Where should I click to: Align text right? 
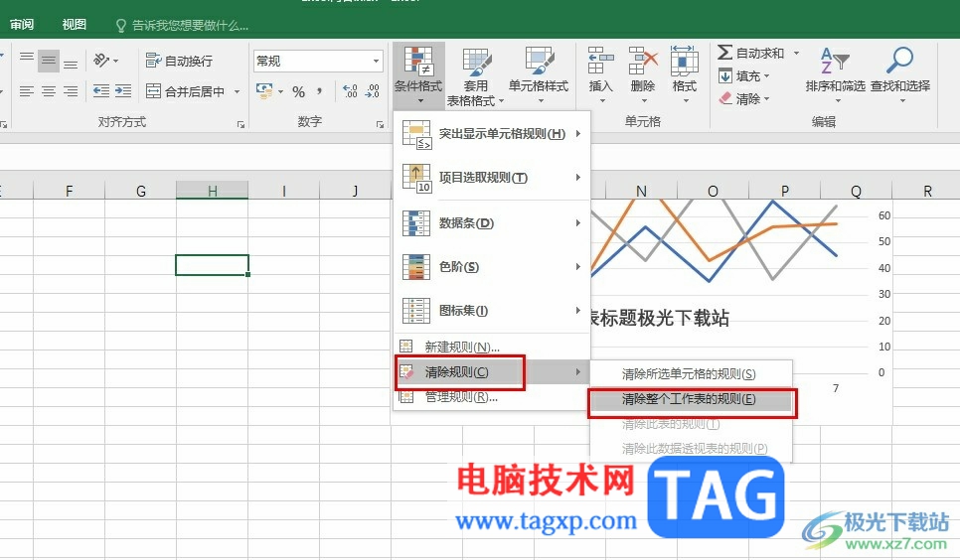[71, 91]
